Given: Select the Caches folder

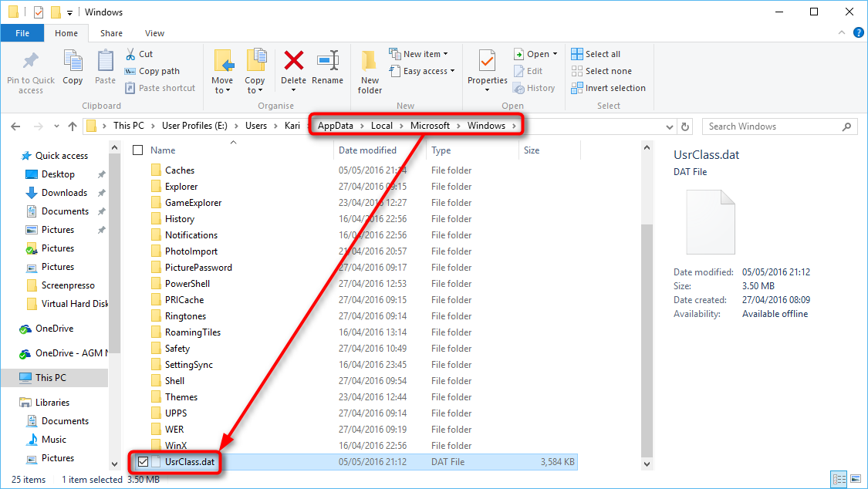Looking at the screenshot, I should (179, 170).
